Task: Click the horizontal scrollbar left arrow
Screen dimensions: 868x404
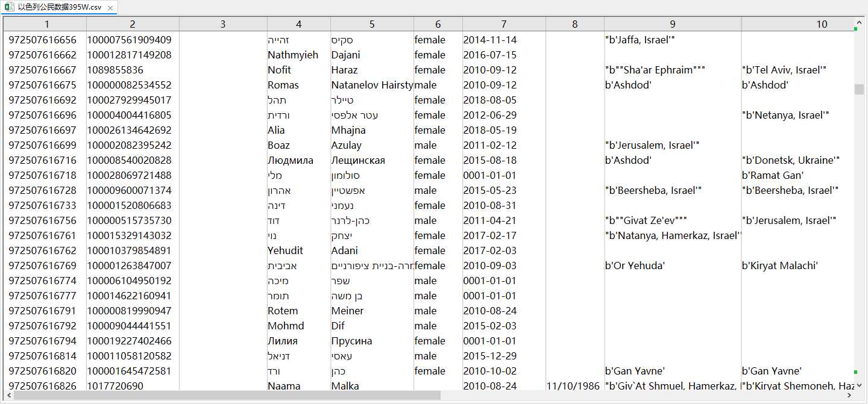Action: [8, 396]
